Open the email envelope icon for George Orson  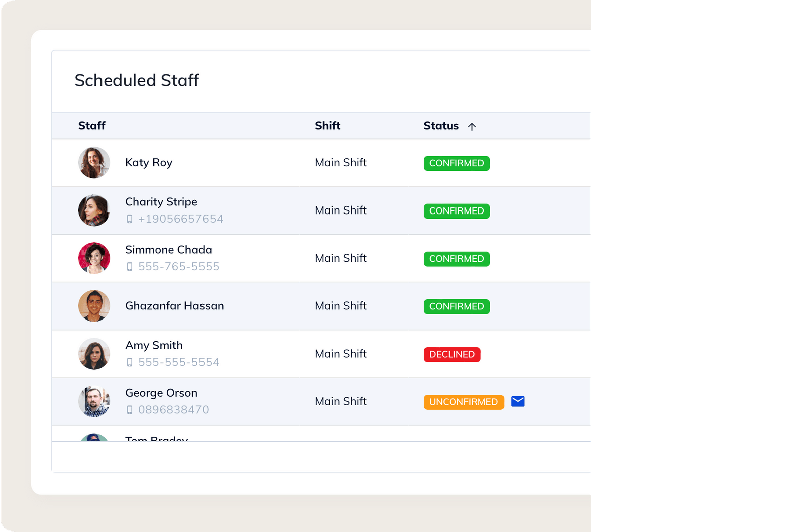(518, 401)
